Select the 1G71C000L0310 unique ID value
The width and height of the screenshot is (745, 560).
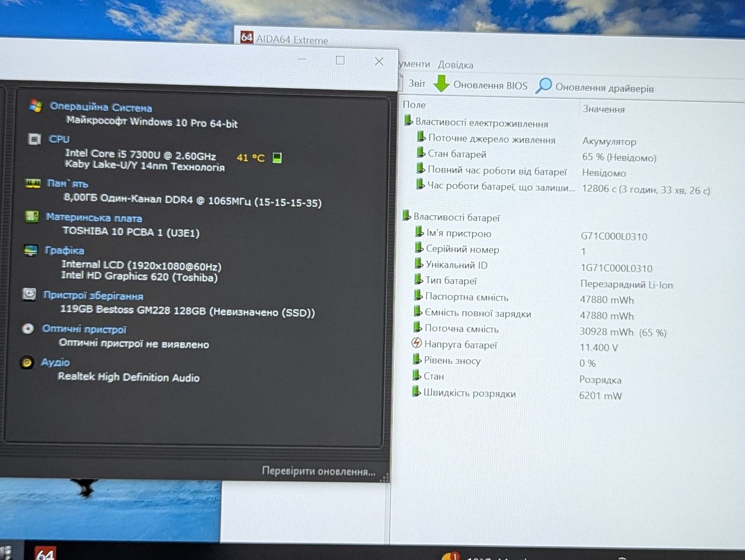click(x=616, y=268)
